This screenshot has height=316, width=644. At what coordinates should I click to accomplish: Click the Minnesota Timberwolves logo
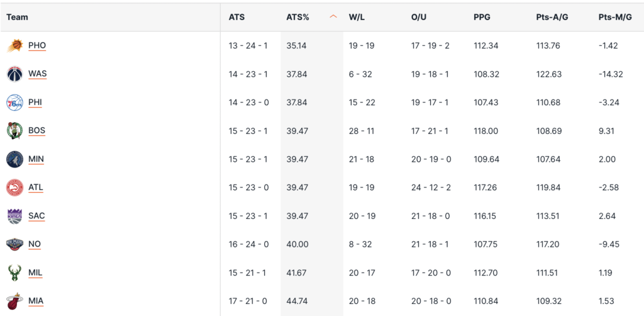[14, 159]
